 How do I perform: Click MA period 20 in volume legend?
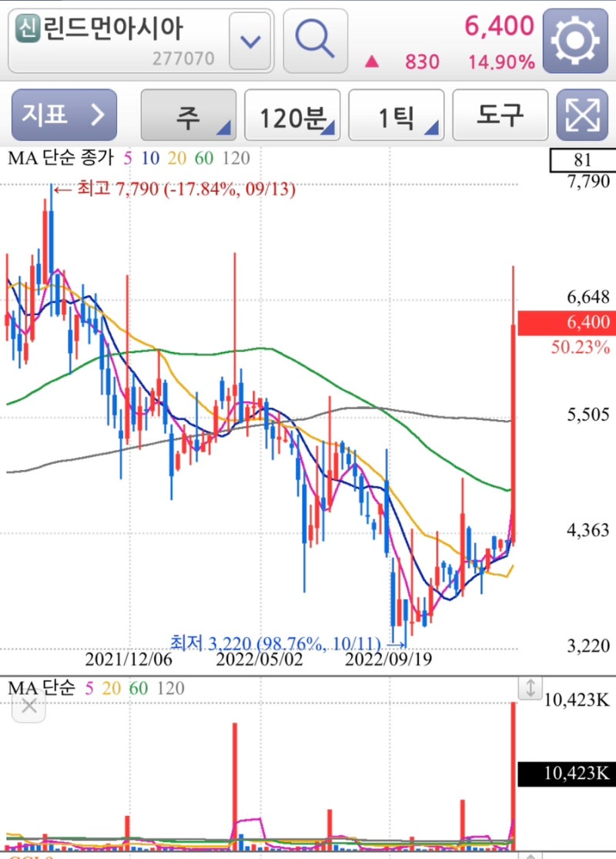pyautogui.click(x=111, y=688)
